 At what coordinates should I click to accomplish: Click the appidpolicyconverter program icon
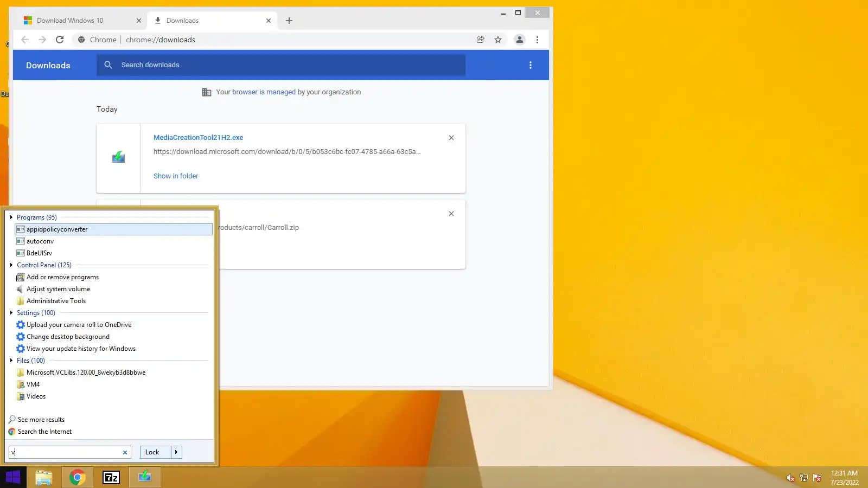(21, 229)
